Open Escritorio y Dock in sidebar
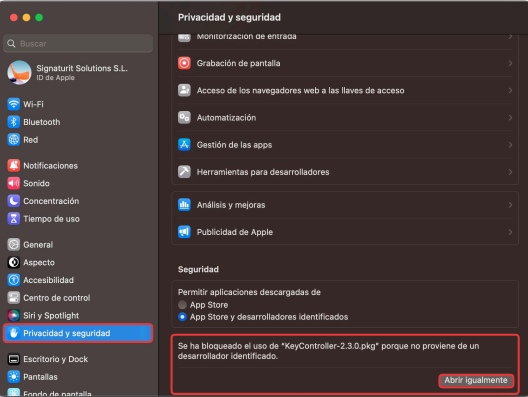This screenshot has width=528, height=397. click(78, 359)
